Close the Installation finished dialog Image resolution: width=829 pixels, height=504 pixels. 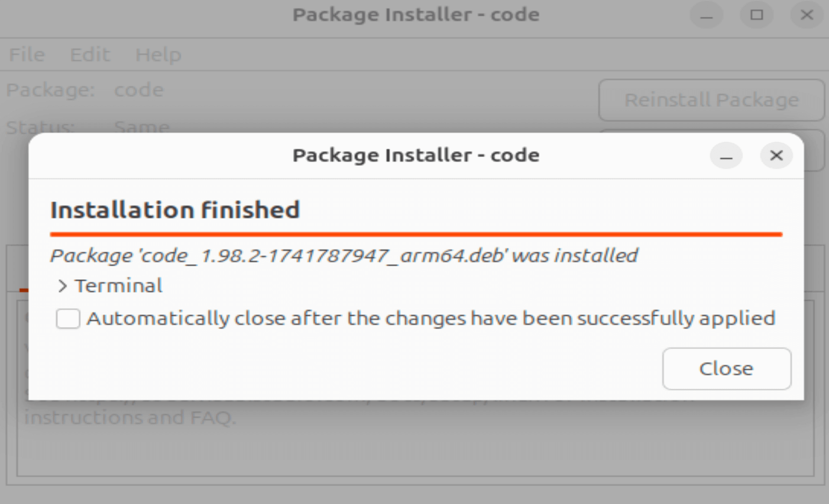click(x=776, y=156)
